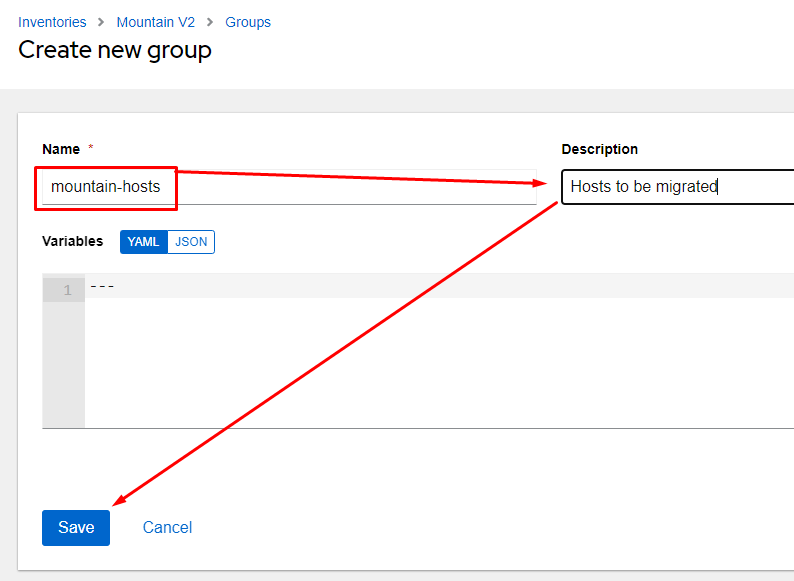The height and width of the screenshot is (581, 794).
Task: Click the empty gray gutter below line 1
Action: coord(64,365)
